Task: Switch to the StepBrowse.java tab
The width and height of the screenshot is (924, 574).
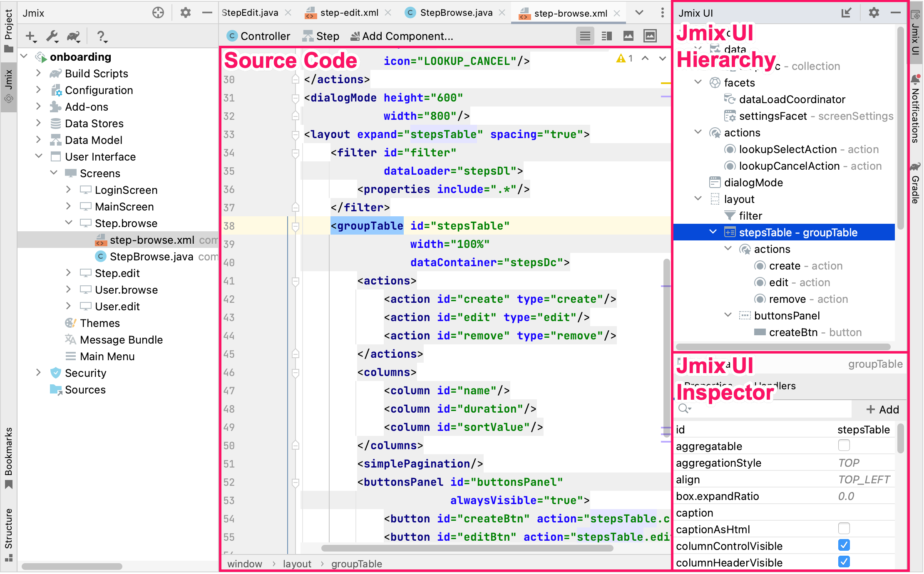Action: (x=449, y=13)
